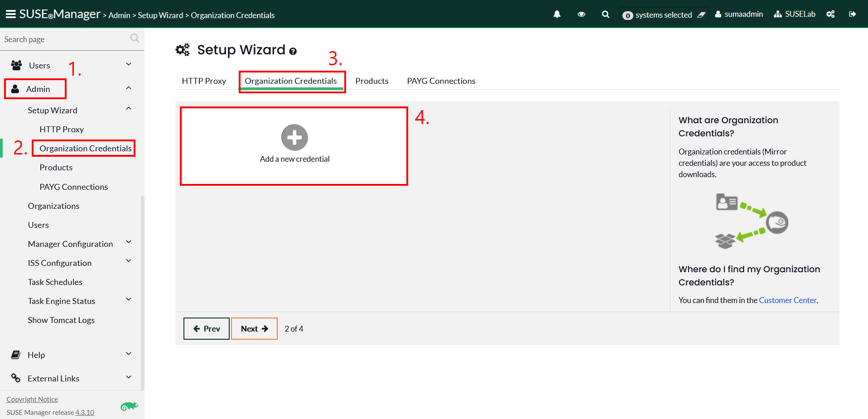Open the hamburger navigation menu
This screenshot has width=868, height=419.
coord(10,14)
